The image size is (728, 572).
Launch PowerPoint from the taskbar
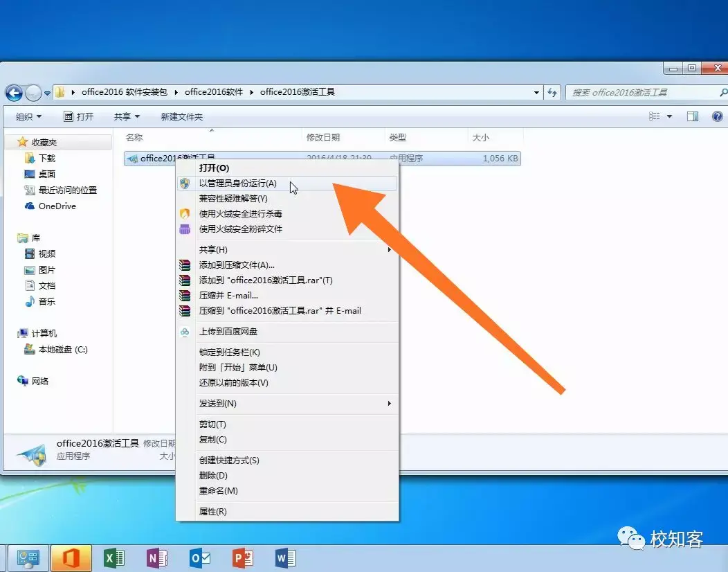(242, 558)
